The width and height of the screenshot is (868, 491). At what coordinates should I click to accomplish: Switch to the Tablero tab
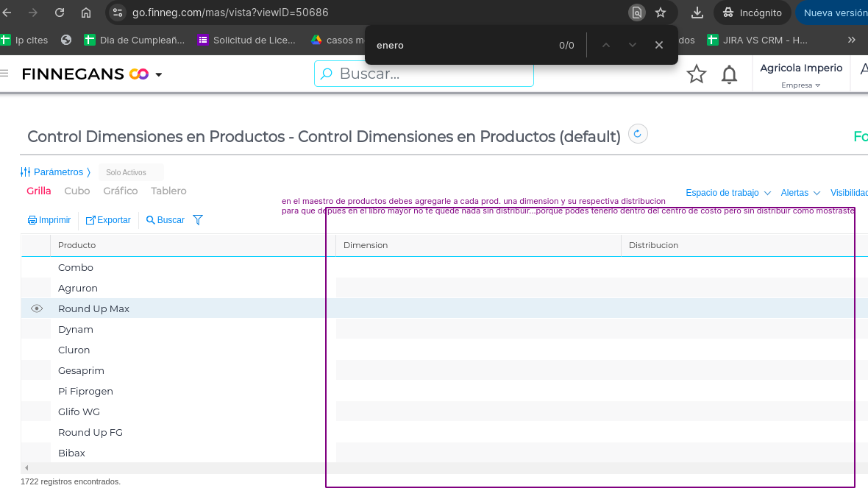168,191
